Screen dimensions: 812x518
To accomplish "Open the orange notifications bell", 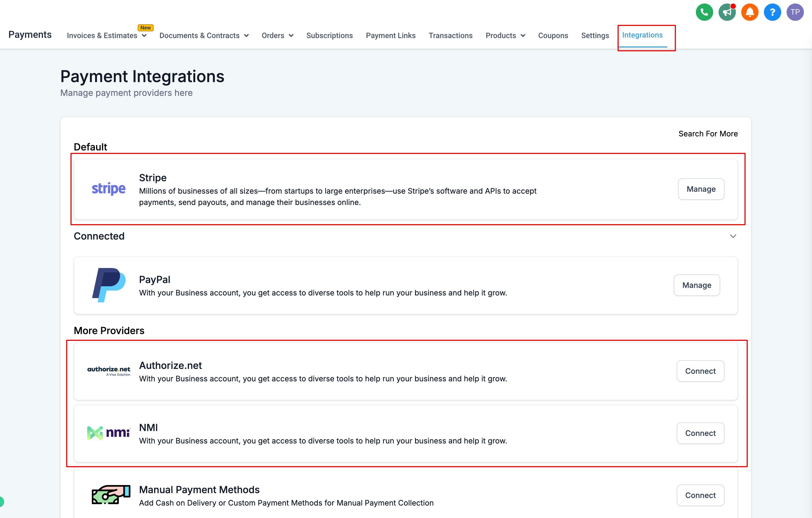I will coord(750,12).
